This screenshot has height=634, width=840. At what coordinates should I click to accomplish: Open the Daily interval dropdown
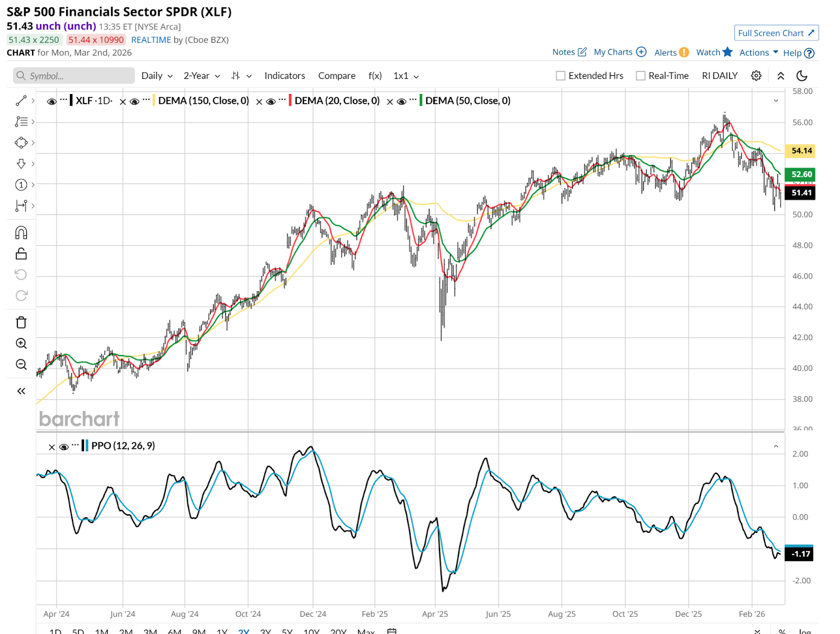coord(156,76)
